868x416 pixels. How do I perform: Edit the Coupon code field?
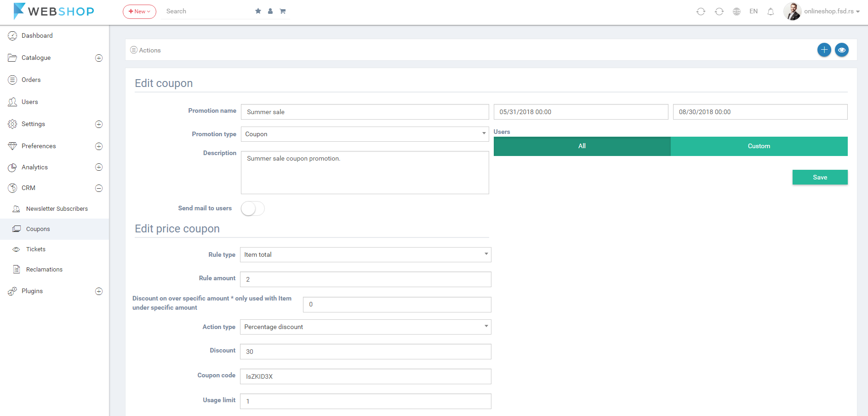point(365,376)
